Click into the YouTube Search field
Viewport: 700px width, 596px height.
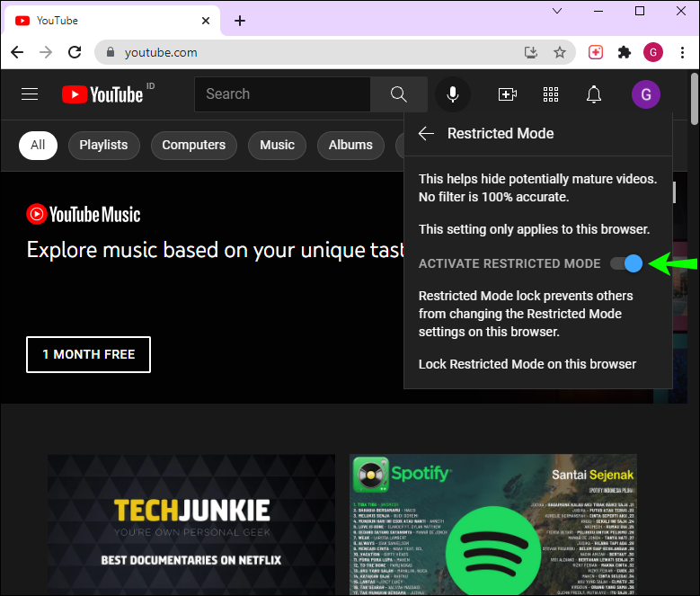pos(282,94)
